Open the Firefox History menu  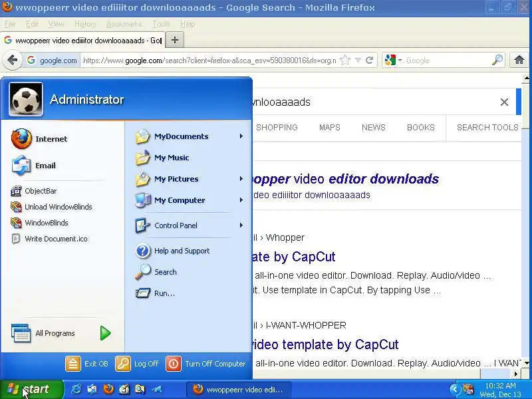[x=85, y=24]
